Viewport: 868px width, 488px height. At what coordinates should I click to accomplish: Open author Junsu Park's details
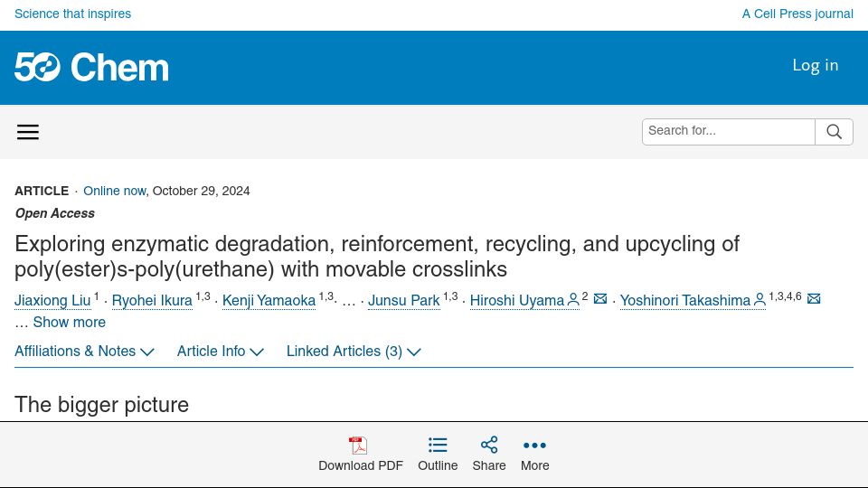pyautogui.click(x=404, y=300)
